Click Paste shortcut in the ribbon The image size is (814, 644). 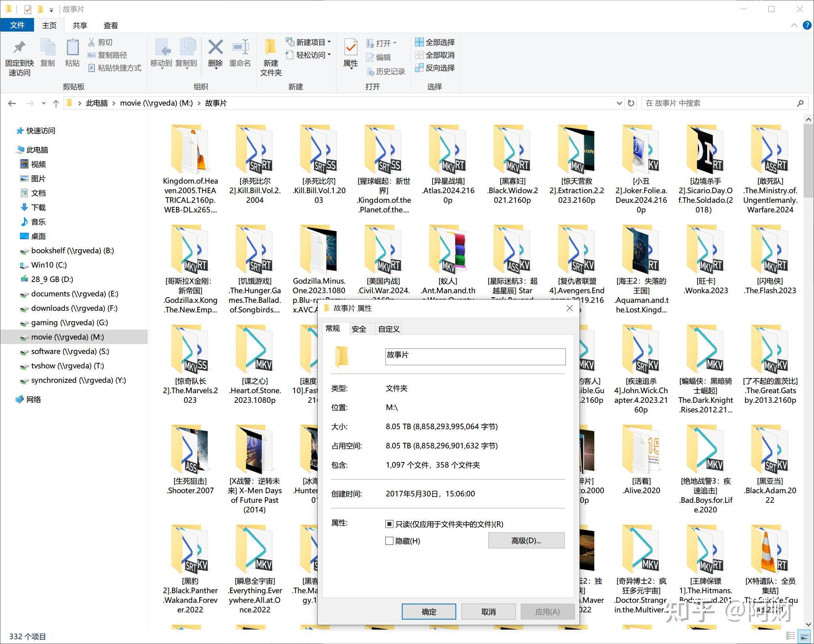[114, 68]
